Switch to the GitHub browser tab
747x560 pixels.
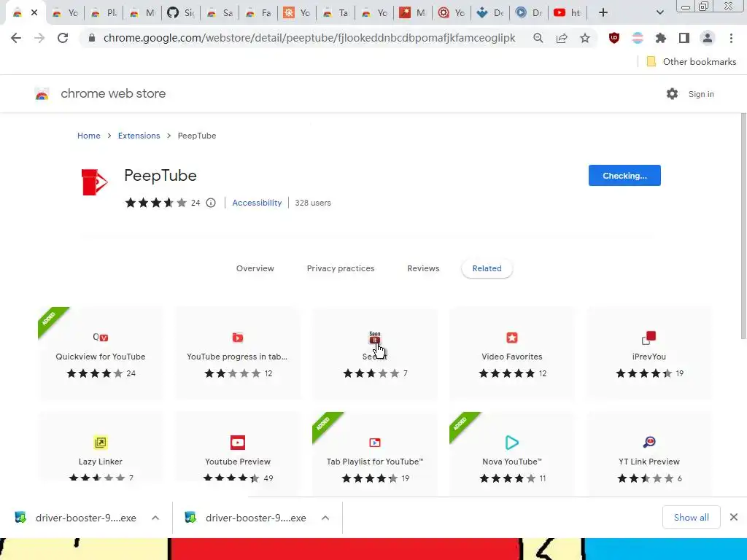[181, 13]
